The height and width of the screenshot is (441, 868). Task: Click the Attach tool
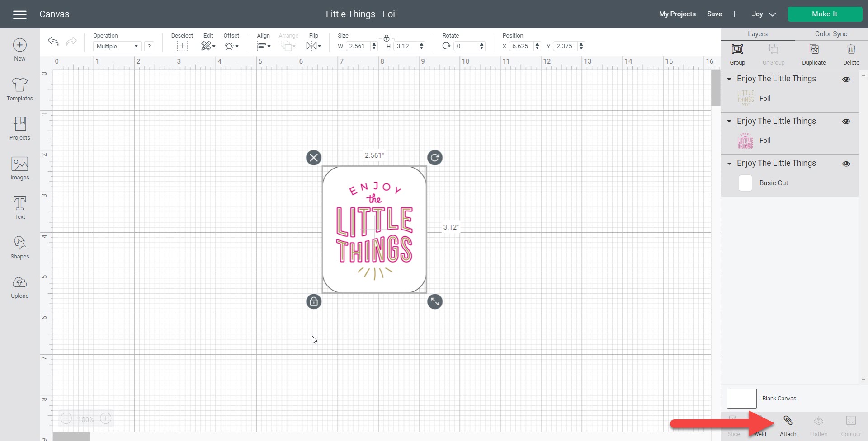click(788, 426)
